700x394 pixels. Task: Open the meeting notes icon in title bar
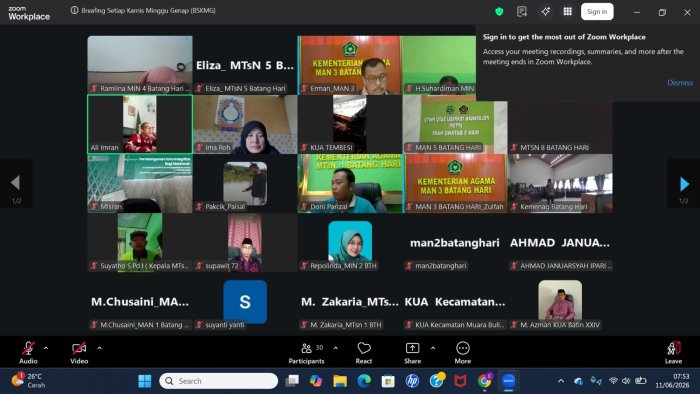pyautogui.click(x=522, y=12)
